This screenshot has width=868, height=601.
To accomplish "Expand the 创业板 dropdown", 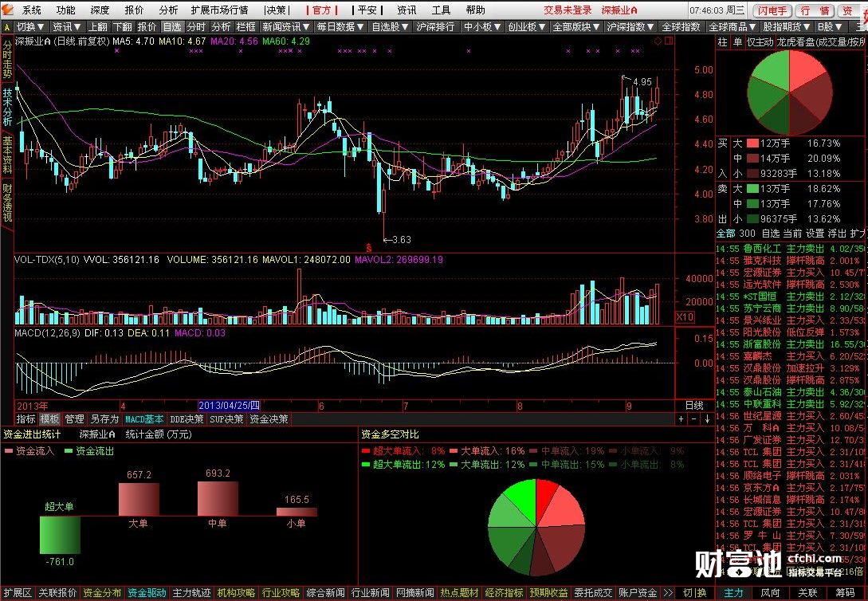I will click(526, 26).
